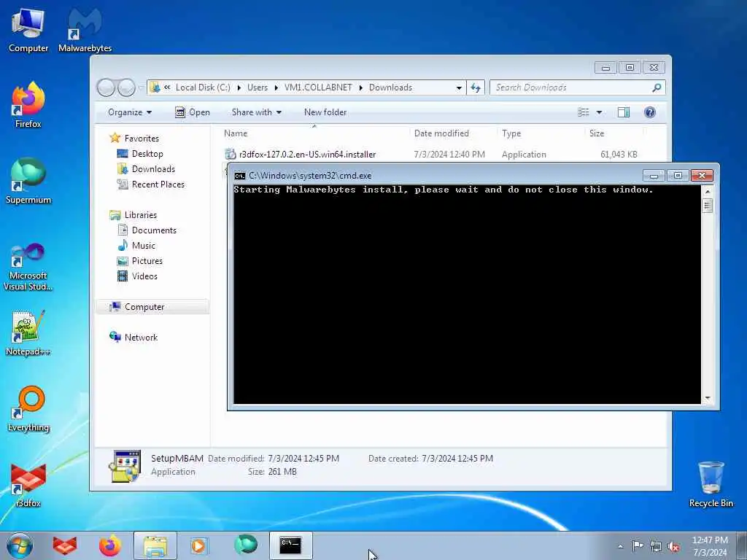Select Computer in navigation pane
747x560 pixels.
point(144,307)
